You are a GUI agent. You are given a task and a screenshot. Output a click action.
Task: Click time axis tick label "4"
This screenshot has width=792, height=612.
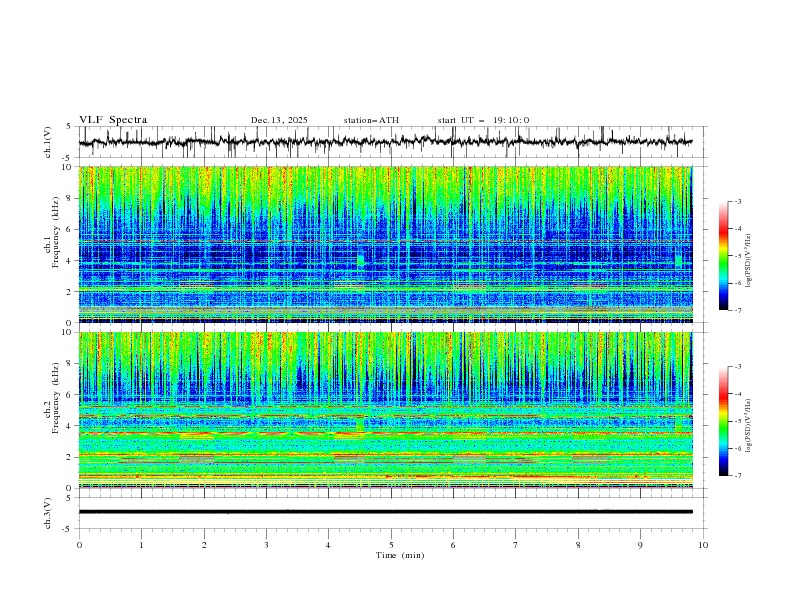click(x=328, y=545)
